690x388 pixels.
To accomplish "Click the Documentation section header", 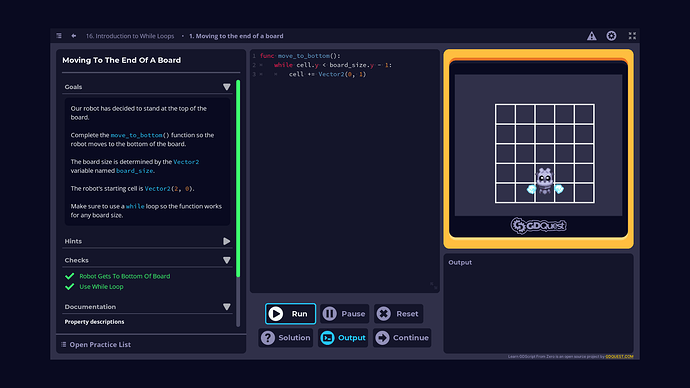I will pyautogui.click(x=148, y=307).
